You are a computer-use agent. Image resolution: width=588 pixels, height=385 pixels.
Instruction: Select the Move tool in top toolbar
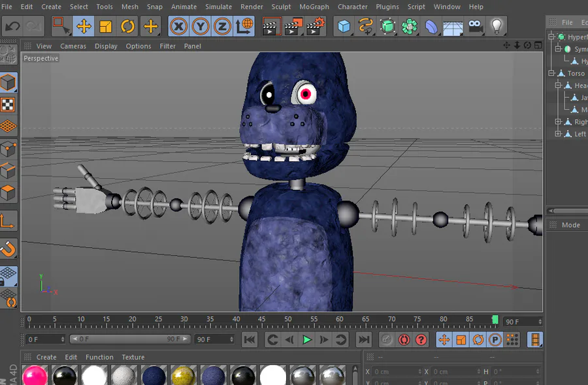click(x=84, y=27)
